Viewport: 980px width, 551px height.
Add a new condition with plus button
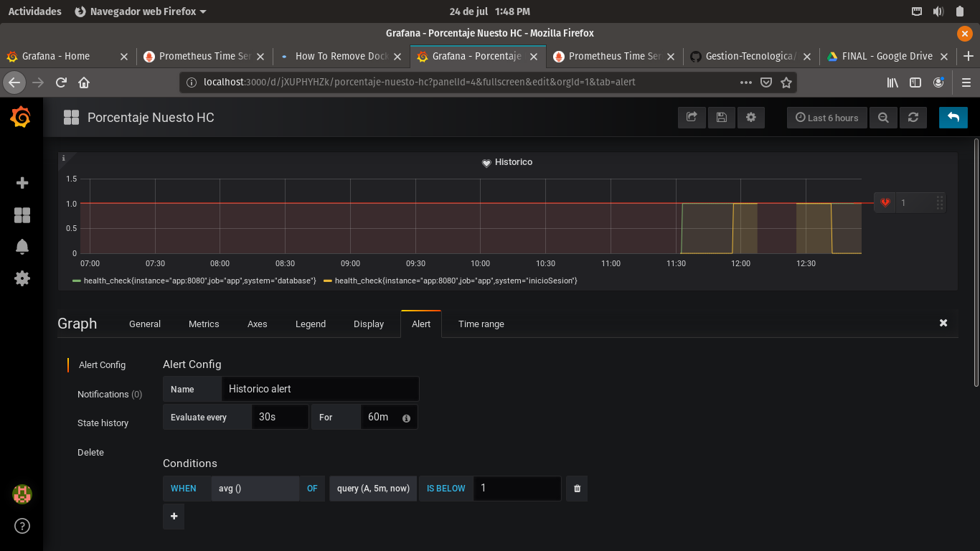(x=174, y=517)
